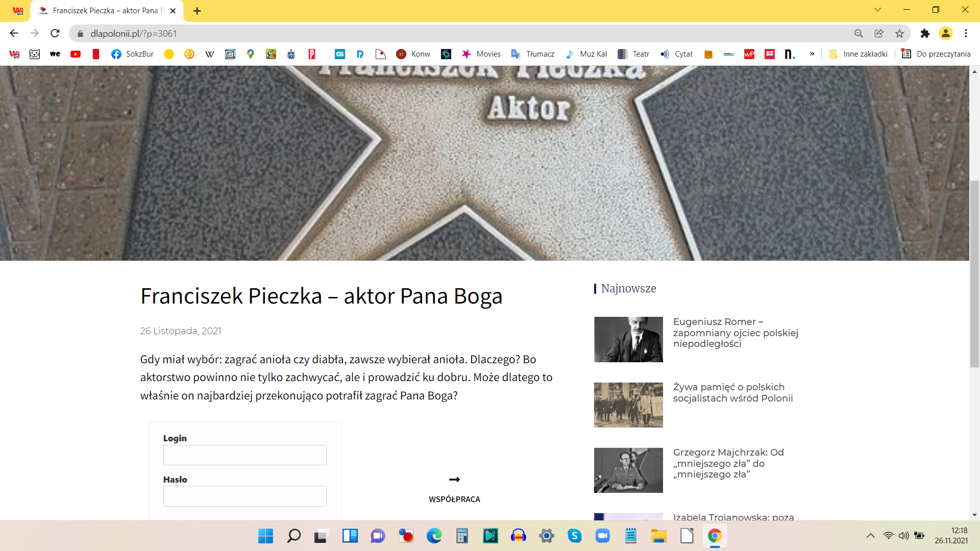Open the Inne zakładki bookmarks folder

coord(859,54)
